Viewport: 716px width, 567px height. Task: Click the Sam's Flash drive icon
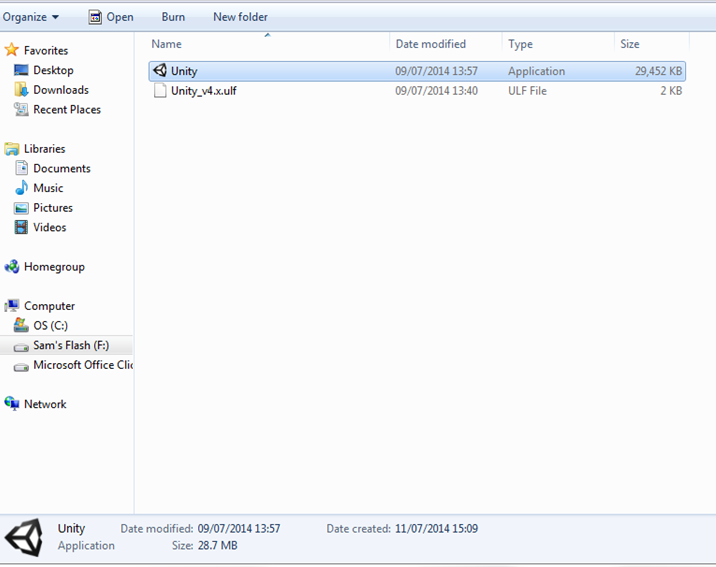tap(21, 347)
